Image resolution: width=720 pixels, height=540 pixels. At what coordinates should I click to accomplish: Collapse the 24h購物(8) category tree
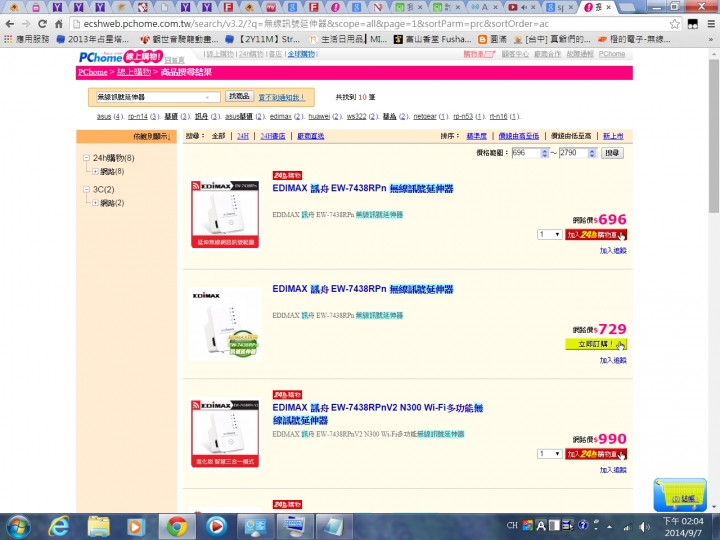[x=86, y=158]
